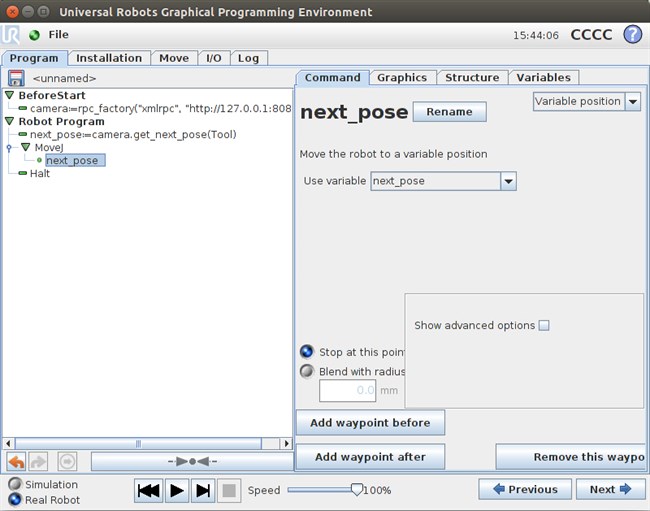Click the green icon beside Halt
Viewport: 650px width, 511px height.
tap(23, 173)
